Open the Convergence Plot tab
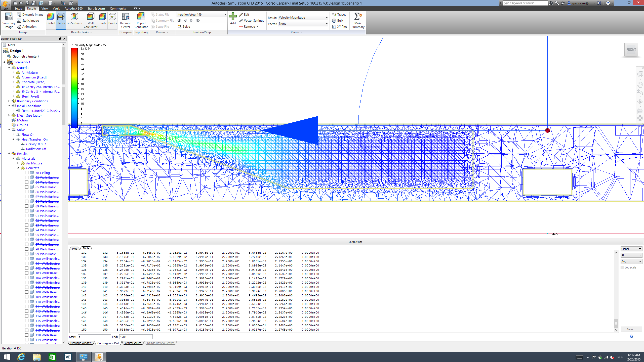 click(108, 343)
